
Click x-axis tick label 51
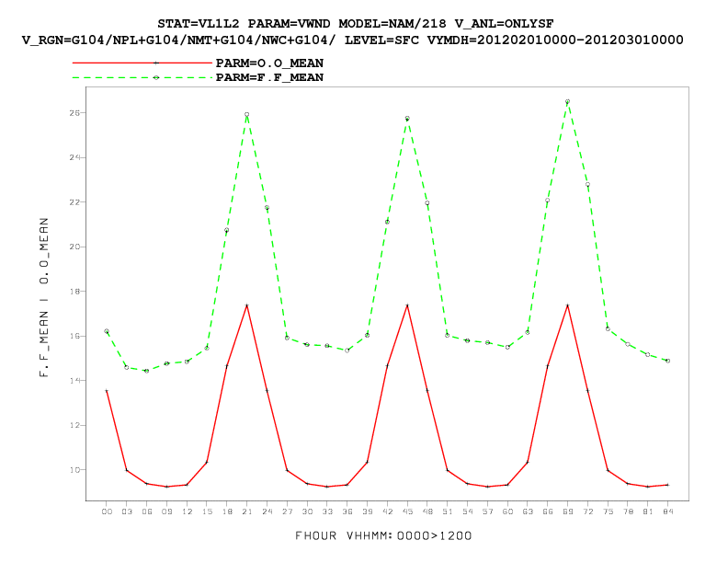448,511
